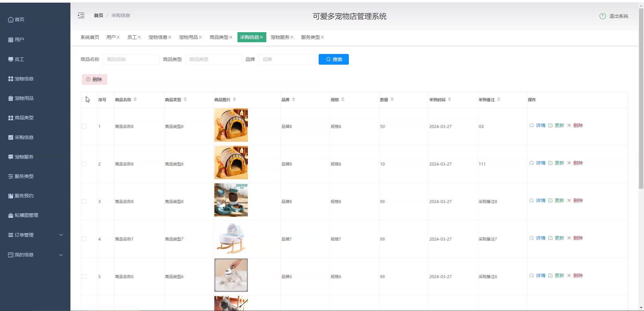Click 更新 for row 5
The image size is (644, 311).
pos(556,275)
